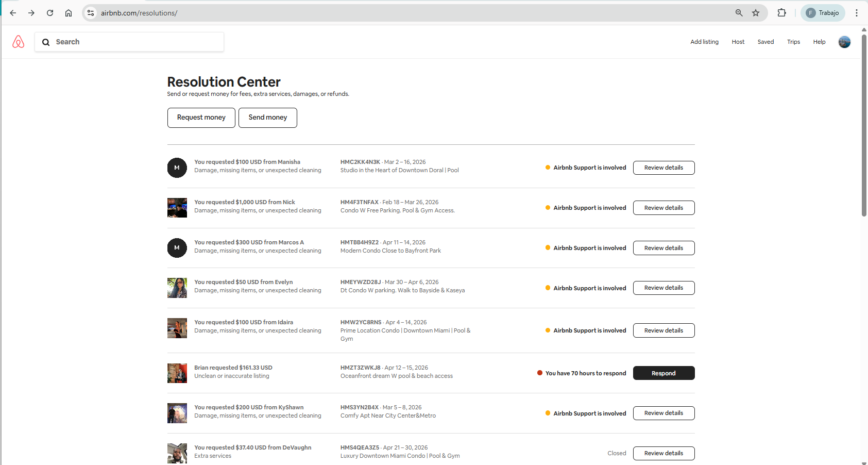View site information for airbnb.com
Image resolution: width=868 pixels, height=465 pixels.
point(91,13)
